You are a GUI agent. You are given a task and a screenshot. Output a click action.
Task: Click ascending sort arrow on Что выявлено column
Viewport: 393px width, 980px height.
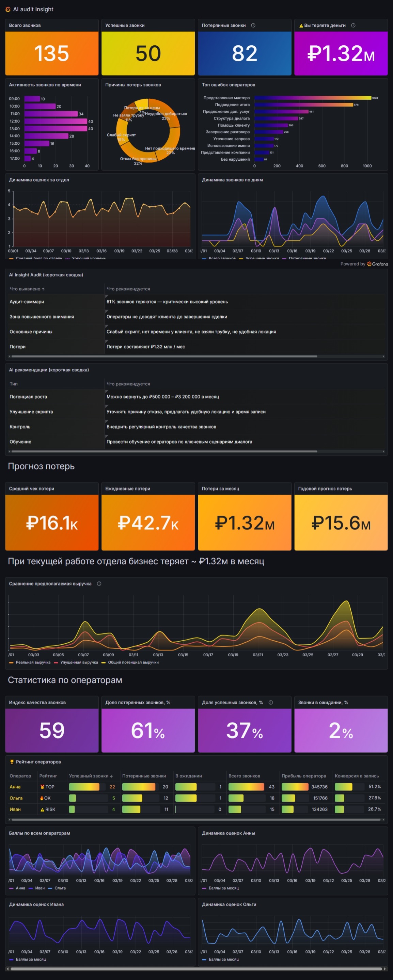point(43,289)
